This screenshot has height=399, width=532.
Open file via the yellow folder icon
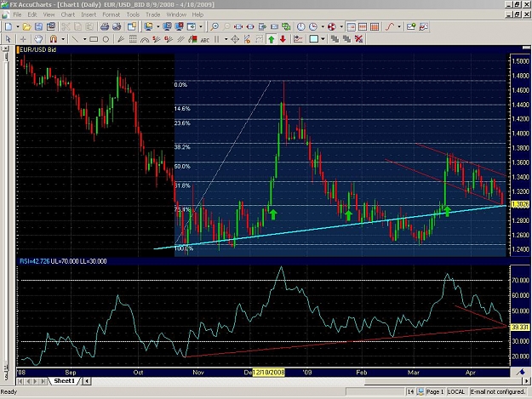click(x=26, y=26)
